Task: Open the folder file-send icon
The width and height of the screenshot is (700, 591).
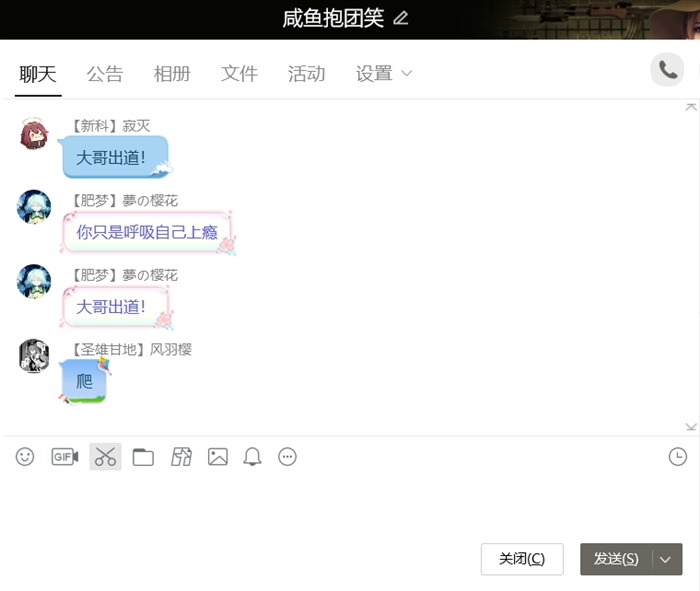Action: (143, 457)
